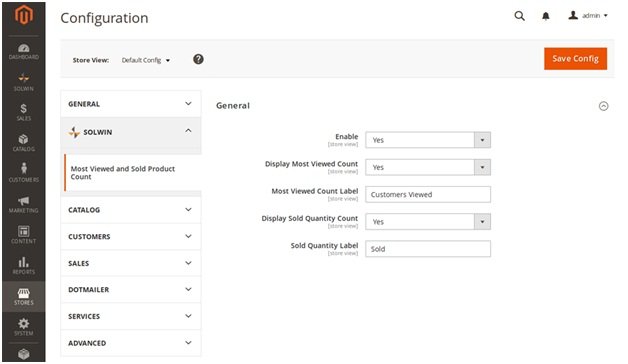The width and height of the screenshot is (628, 364).
Task: Expand the CUSTOMERS configuration tab
Action: tap(131, 237)
